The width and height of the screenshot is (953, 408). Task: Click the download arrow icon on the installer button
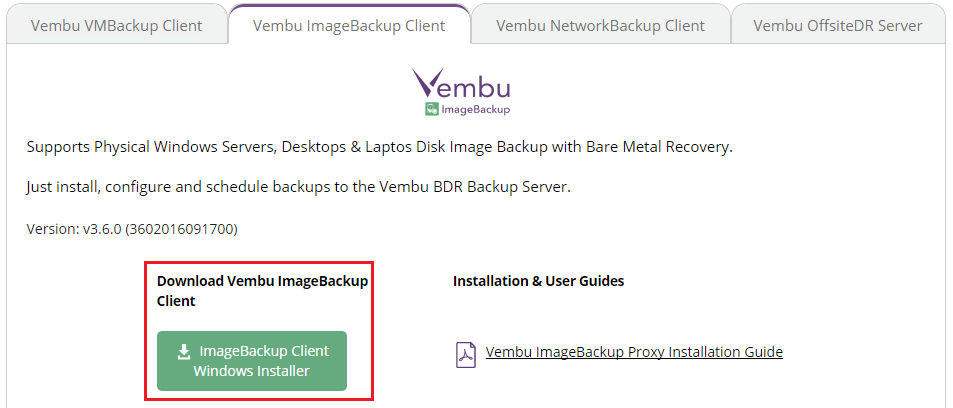click(184, 352)
